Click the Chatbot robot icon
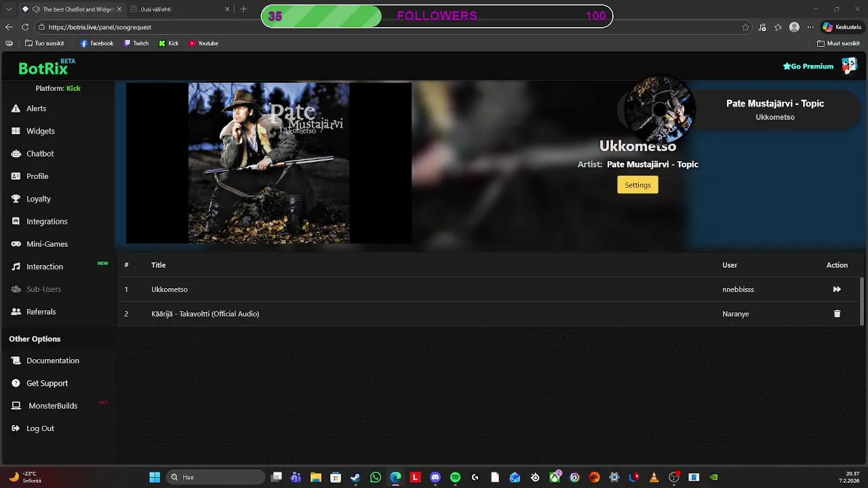Viewport: 868px width, 488px height. pos(16,154)
